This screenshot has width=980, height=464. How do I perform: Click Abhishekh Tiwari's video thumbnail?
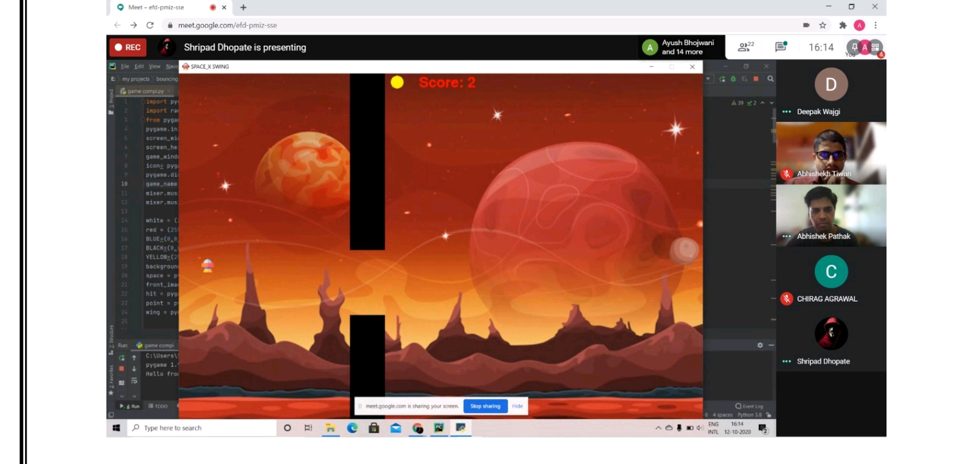tap(831, 153)
